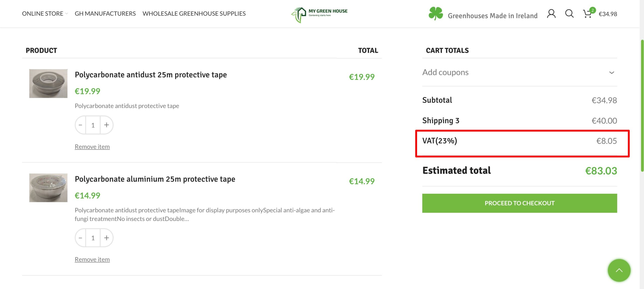The width and height of the screenshot is (644, 289).
Task: Decrease antidust tape quantity with minus
Action: (80, 125)
